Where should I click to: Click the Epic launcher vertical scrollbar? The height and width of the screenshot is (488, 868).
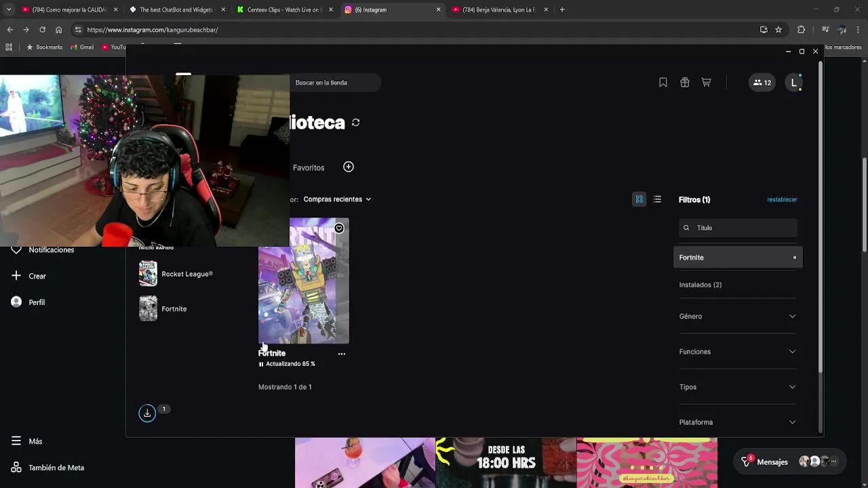click(x=821, y=217)
